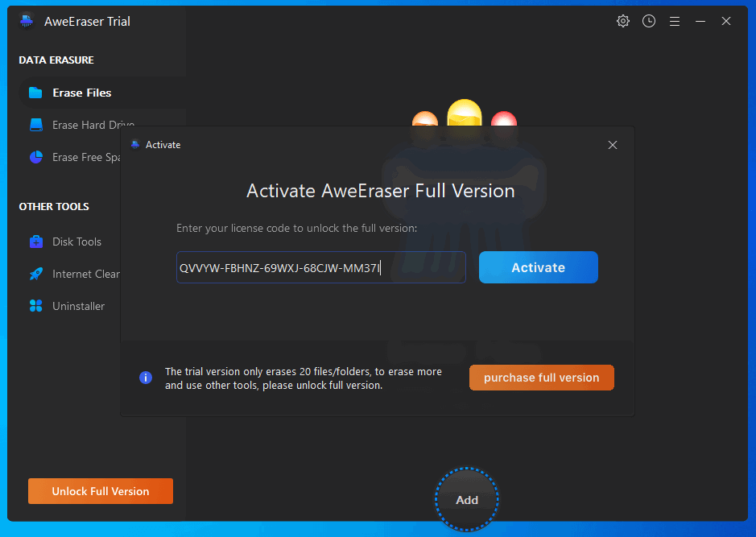Click the 'Enter your license code' label
This screenshot has width=756, height=537.
click(296, 228)
